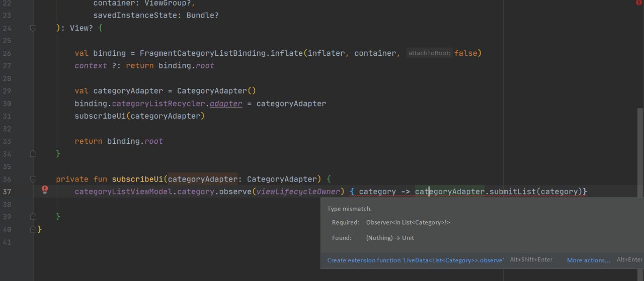The height and width of the screenshot is (281, 644).
Task: Click the viewLifecycleOwner argument
Action: coord(298,192)
